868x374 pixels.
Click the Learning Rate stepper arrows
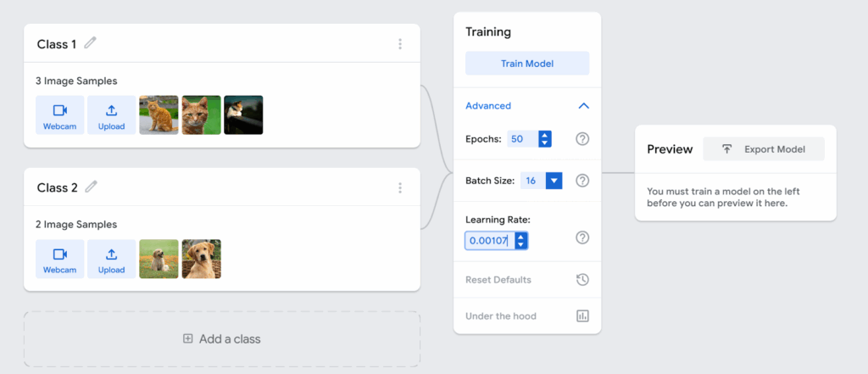tap(521, 241)
